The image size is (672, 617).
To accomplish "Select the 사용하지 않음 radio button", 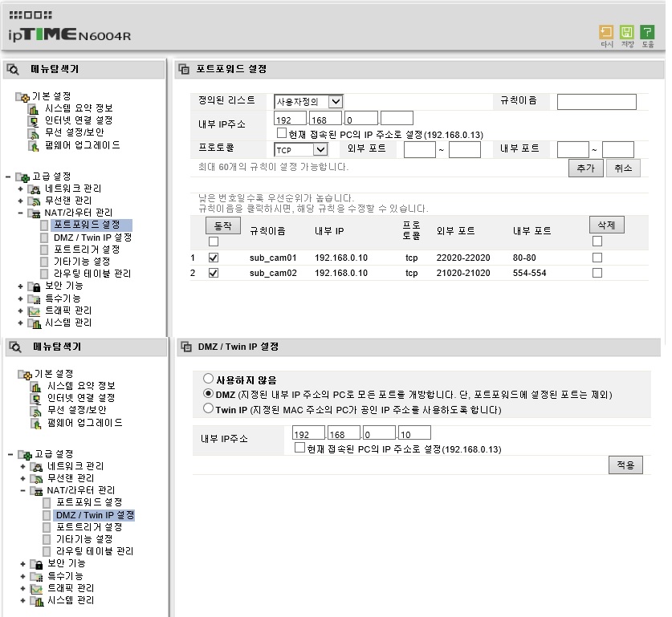I will point(208,379).
